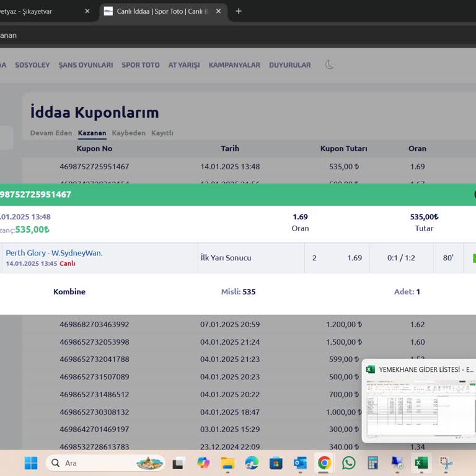Open coupon 4698682703463992
The image size is (476, 476).
(x=94, y=324)
